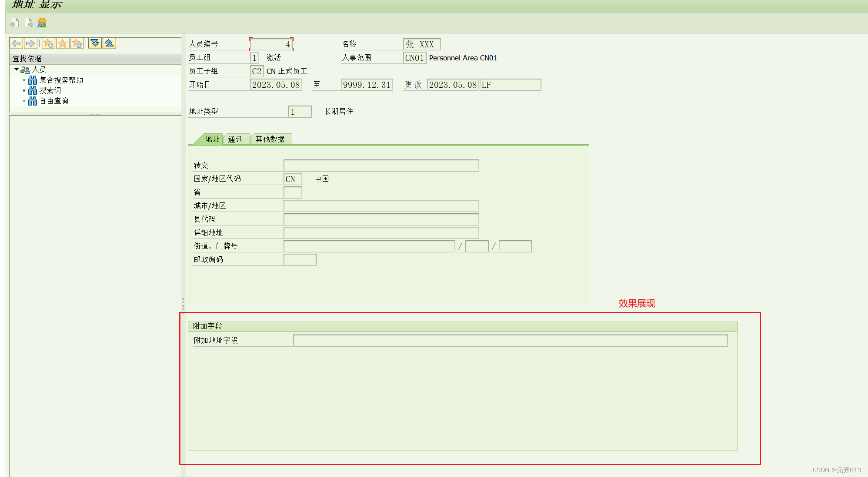Click binoculars icon beside 自由查询

(x=33, y=101)
